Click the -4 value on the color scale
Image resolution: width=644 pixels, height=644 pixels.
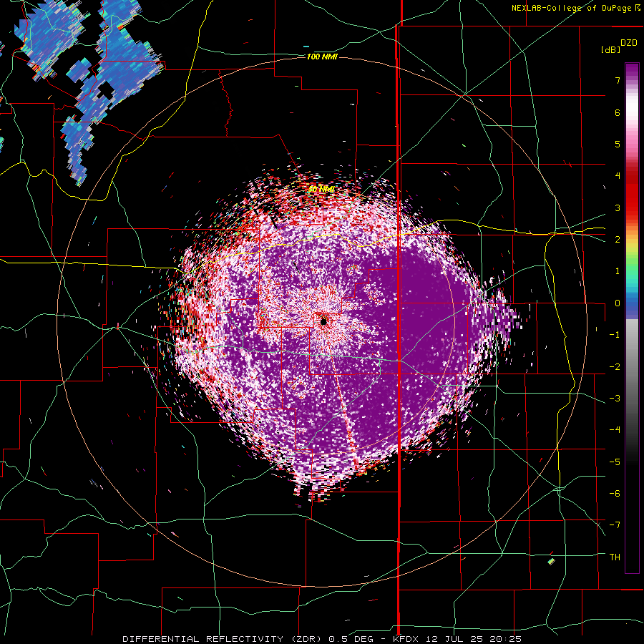coord(615,430)
